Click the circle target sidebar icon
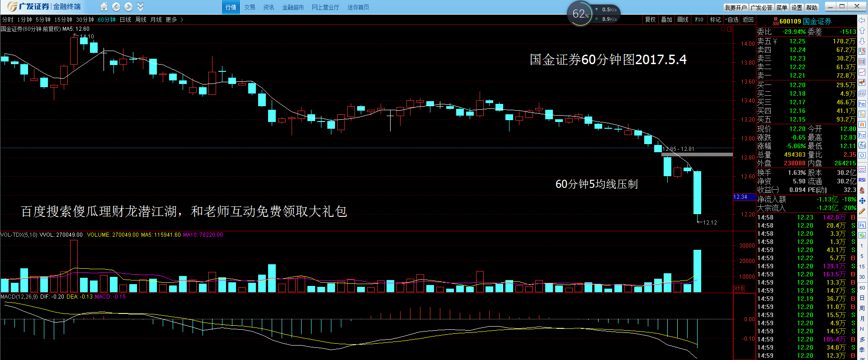Image resolution: width=868 pixels, height=360 pixels. 862,155
